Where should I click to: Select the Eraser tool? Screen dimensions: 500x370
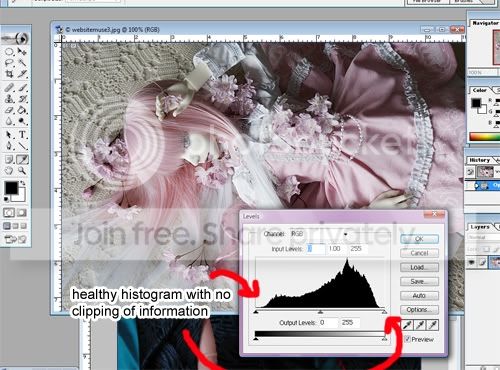pyautogui.click(x=9, y=110)
